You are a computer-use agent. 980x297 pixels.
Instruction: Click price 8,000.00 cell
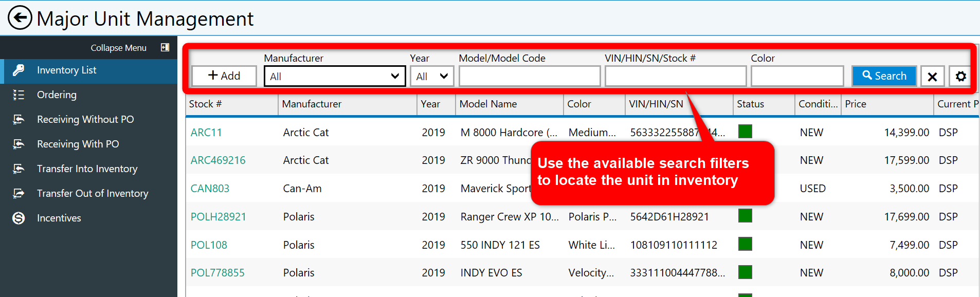coord(909,273)
